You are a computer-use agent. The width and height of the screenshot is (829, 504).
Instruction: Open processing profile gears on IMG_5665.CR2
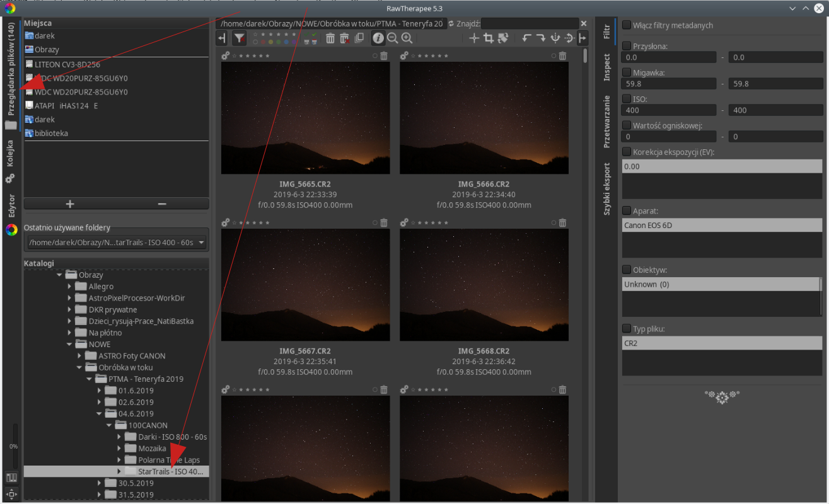pyautogui.click(x=226, y=56)
